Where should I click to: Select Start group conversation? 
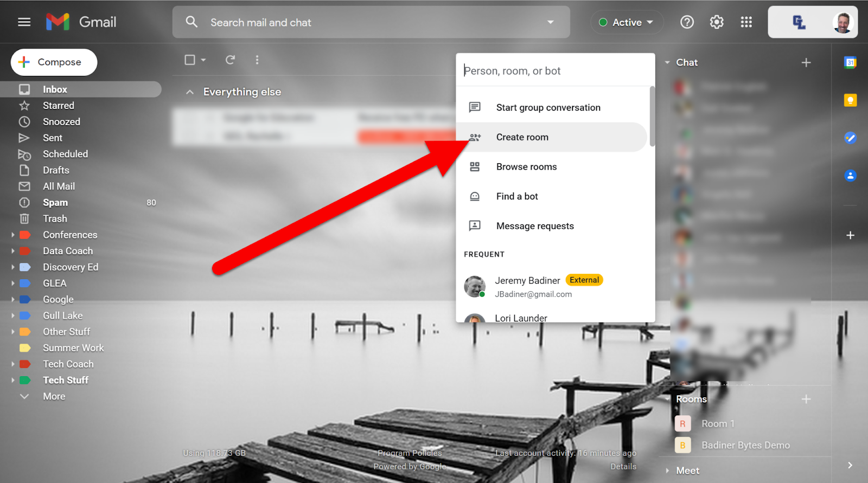[552, 107]
